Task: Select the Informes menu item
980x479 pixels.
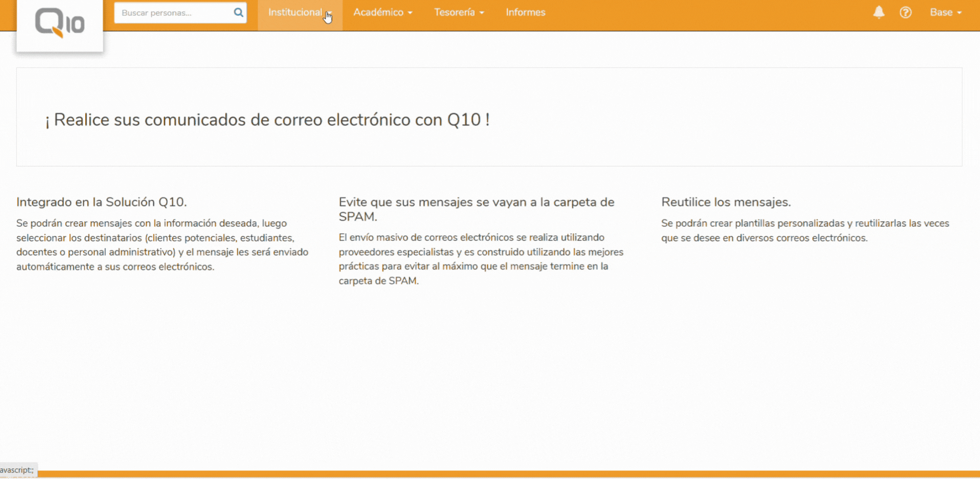Action: click(525, 12)
